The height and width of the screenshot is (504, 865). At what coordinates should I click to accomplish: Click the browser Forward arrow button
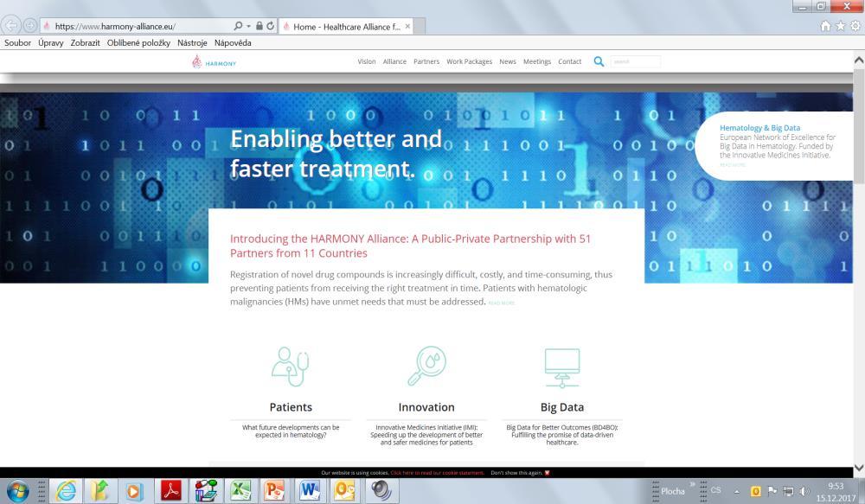[x=30, y=25]
